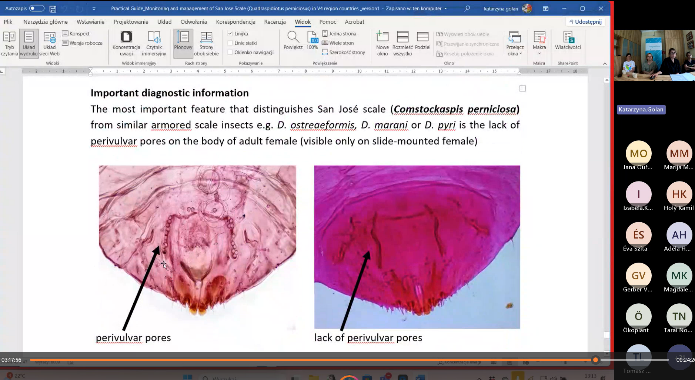Click the horizontal ruler indent marker

click(91, 71)
